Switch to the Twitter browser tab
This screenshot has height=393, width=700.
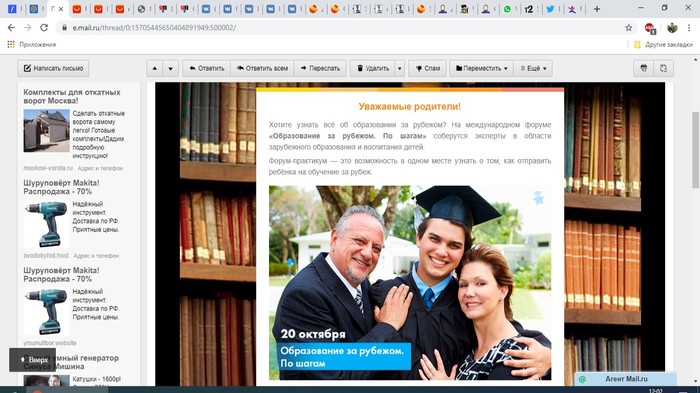pyautogui.click(x=550, y=9)
